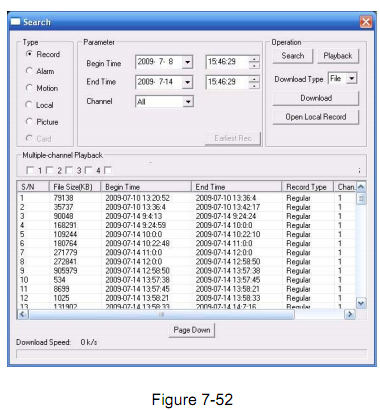380x410 pixels.
Task: Select the Alarm type radio button
Action: click(29, 71)
